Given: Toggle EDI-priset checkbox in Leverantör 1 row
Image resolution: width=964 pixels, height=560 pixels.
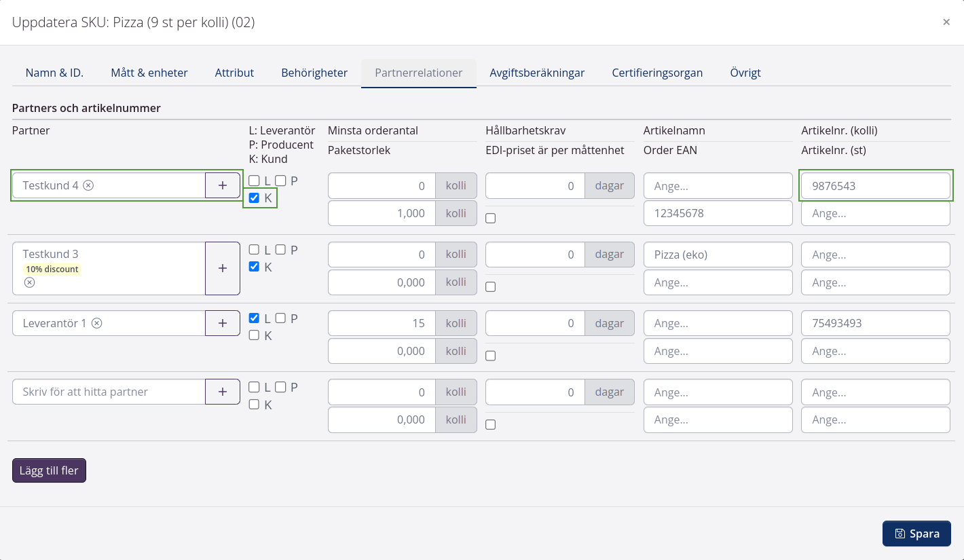Looking at the screenshot, I should [491, 356].
